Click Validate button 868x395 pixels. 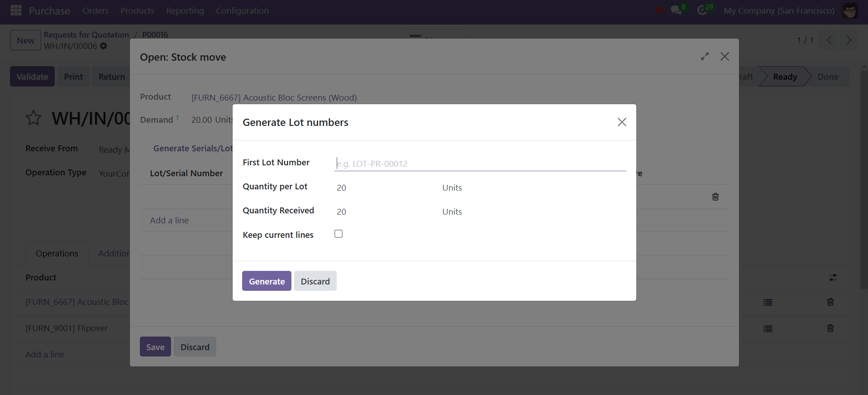(32, 77)
